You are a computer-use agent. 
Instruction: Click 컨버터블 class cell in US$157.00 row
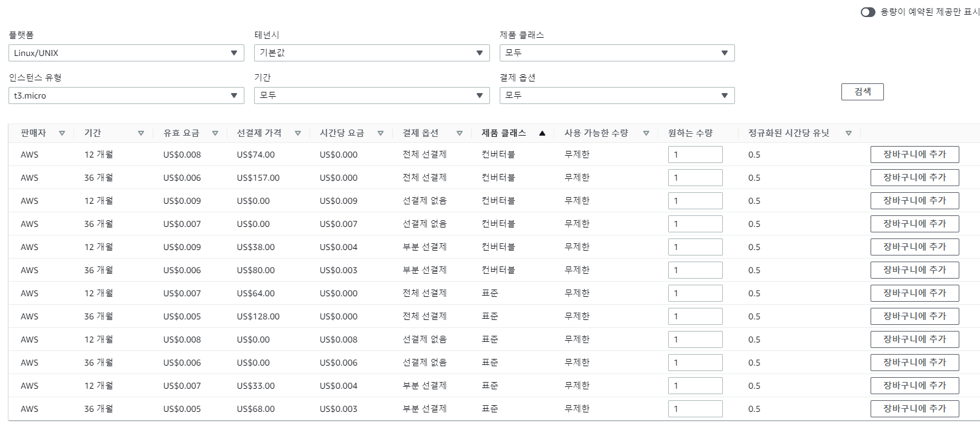point(498,178)
